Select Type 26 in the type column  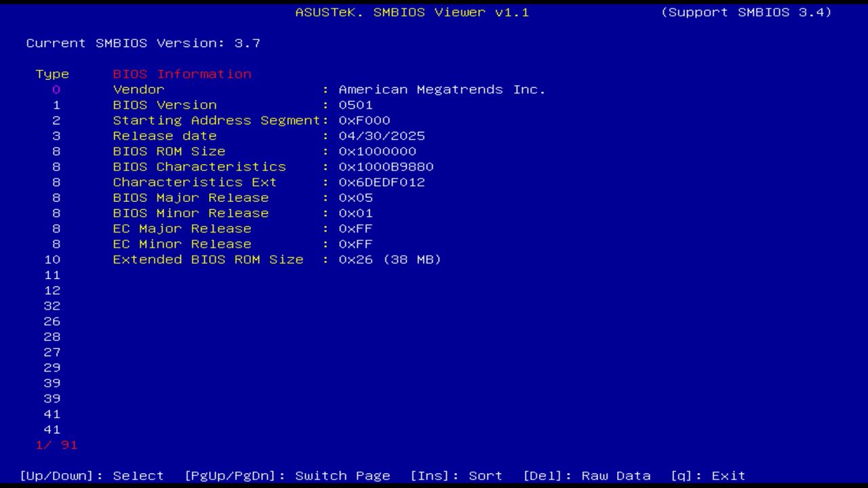(x=52, y=321)
